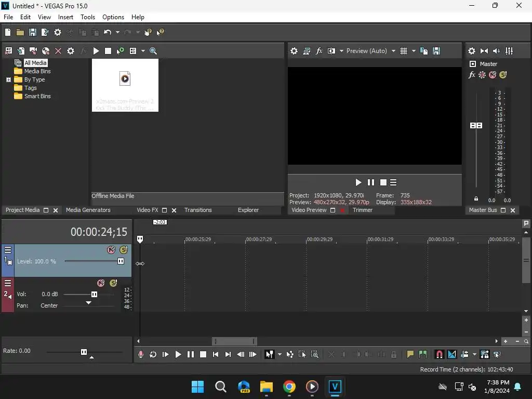Select the Tags folder
The height and width of the screenshot is (399, 532).
tap(25, 88)
